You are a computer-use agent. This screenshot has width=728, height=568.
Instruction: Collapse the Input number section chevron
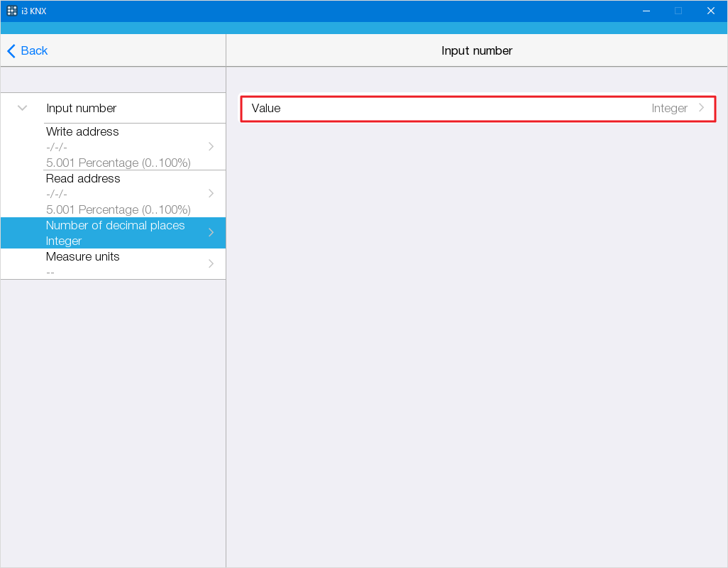(23, 108)
